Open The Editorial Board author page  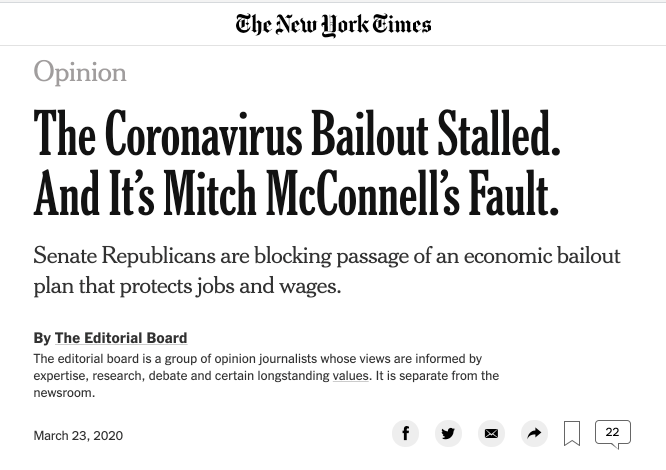click(121, 338)
